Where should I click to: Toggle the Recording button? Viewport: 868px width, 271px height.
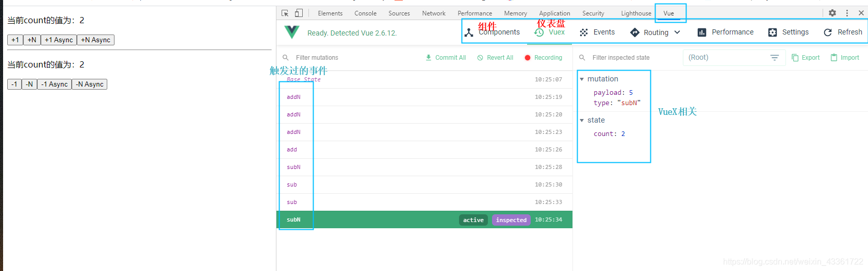point(544,58)
